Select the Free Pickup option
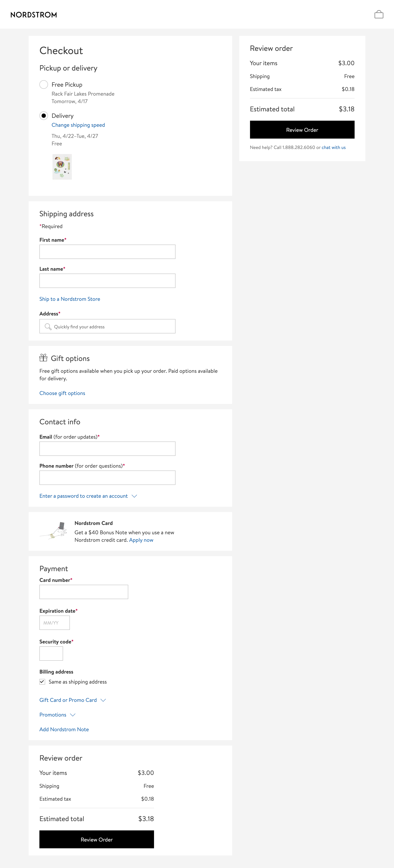 tap(44, 85)
